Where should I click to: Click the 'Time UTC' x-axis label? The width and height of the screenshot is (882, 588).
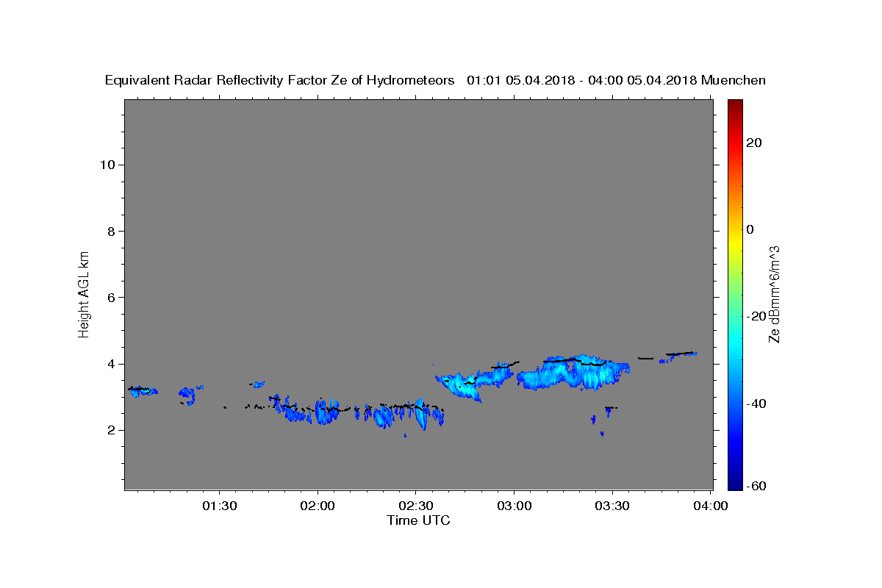(x=418, y=520)
